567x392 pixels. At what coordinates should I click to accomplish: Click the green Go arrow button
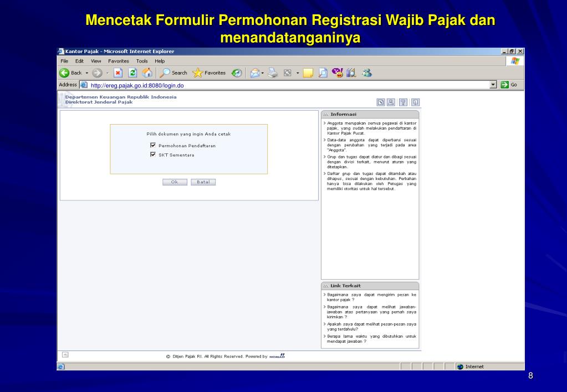(504, 85)
